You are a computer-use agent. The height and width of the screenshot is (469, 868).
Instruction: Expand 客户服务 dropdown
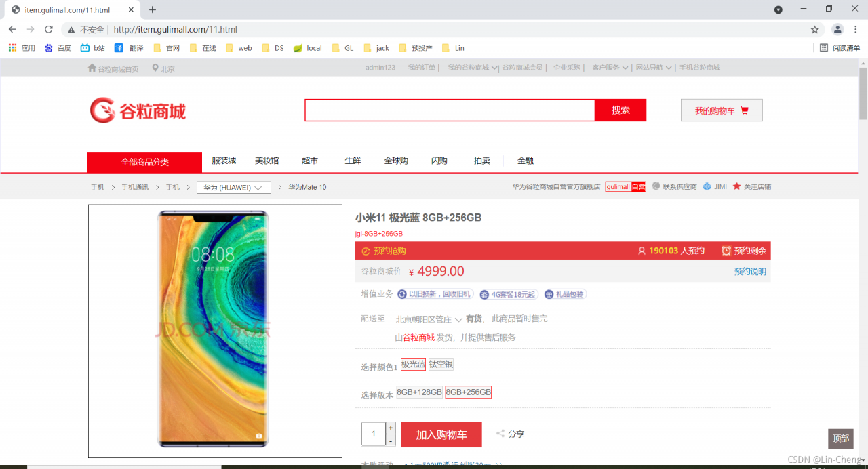(x=610, y=68)
